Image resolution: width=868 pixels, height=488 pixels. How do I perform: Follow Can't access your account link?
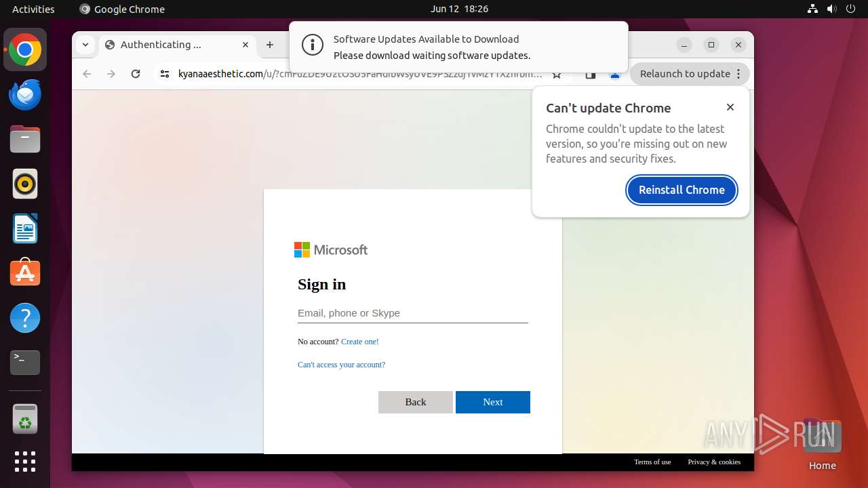(x=341, y=365)
